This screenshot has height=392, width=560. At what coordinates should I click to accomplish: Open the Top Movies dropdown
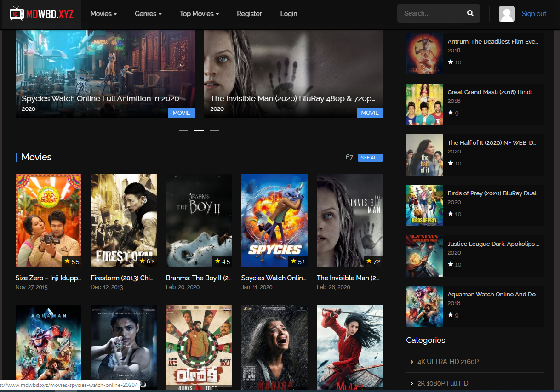point(199,14)
